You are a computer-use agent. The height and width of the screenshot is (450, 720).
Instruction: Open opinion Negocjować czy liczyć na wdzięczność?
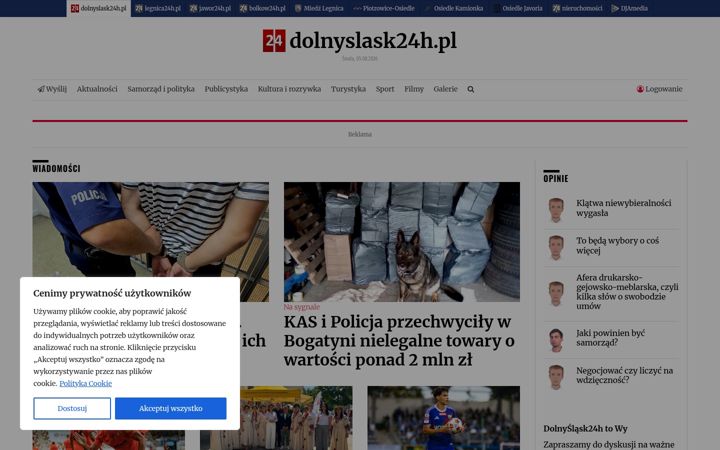[624, 375]
